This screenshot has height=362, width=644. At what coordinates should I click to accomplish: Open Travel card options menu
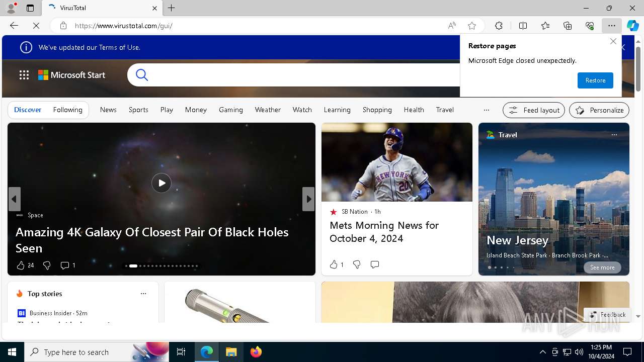pyautogui.click(x=614, y=135)
